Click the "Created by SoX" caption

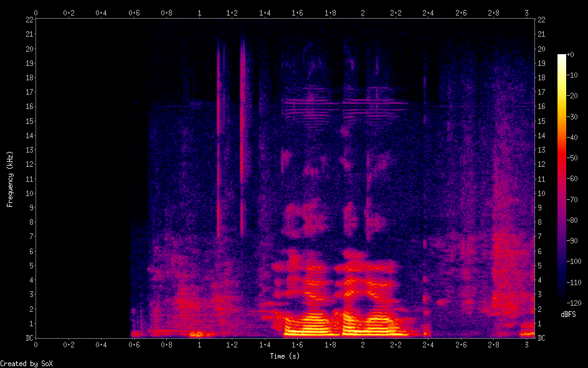tap(26, 364)
